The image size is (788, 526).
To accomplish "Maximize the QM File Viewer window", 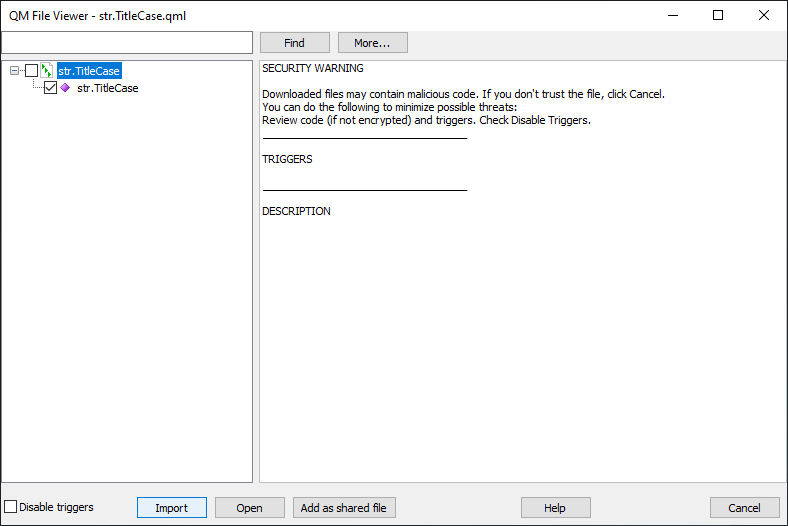I will [x=718, y=16].
